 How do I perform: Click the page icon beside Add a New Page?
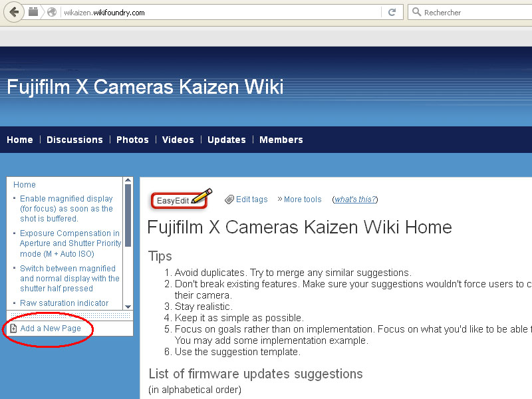click(x=13, y=329)
